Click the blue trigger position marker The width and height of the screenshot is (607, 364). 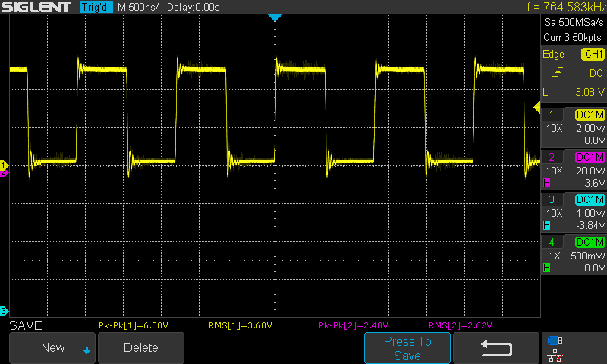275,17
